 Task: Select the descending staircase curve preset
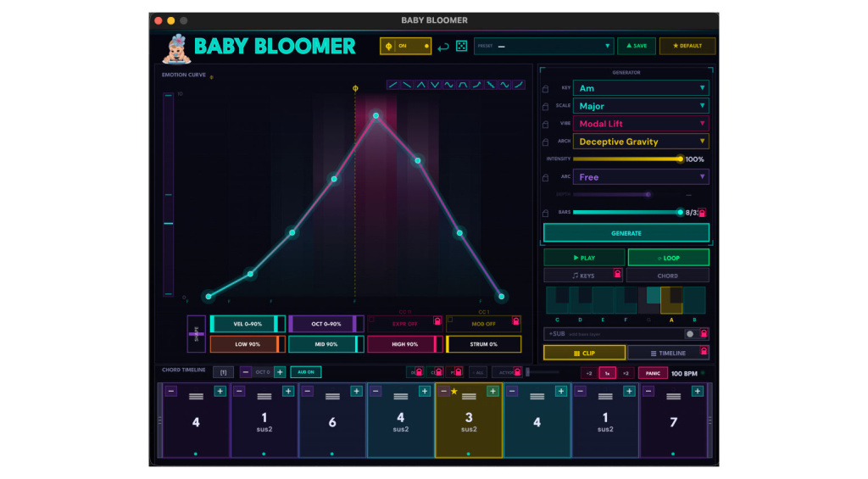[x=491, y=85]
